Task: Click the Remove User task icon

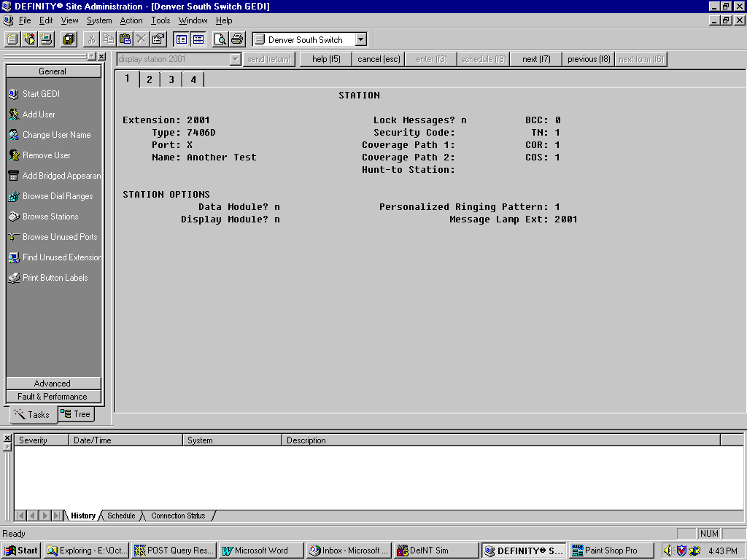Action: tap(14, 156)
